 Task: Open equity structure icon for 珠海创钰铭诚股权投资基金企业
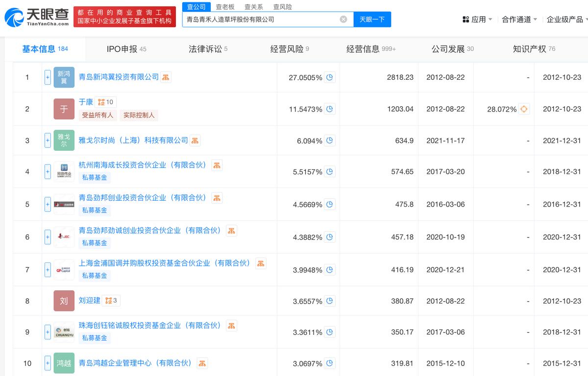pyautogui.click(x=231, y=326)
